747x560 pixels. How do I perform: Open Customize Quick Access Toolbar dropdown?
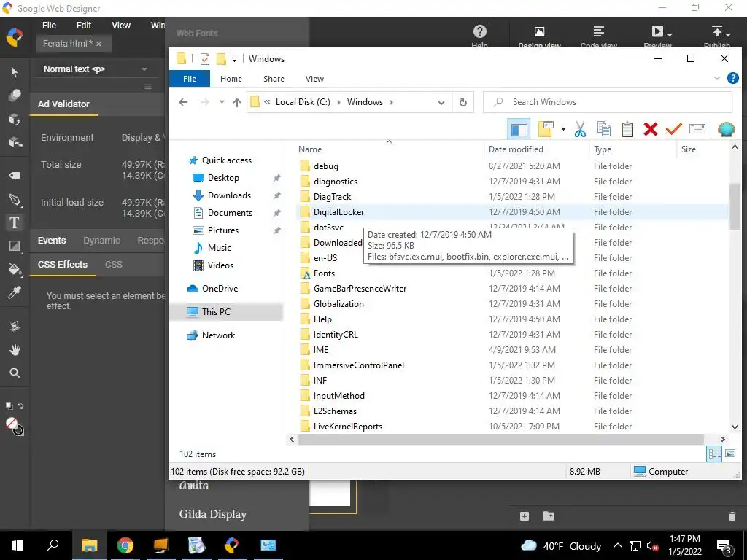[x=234, y=60]
